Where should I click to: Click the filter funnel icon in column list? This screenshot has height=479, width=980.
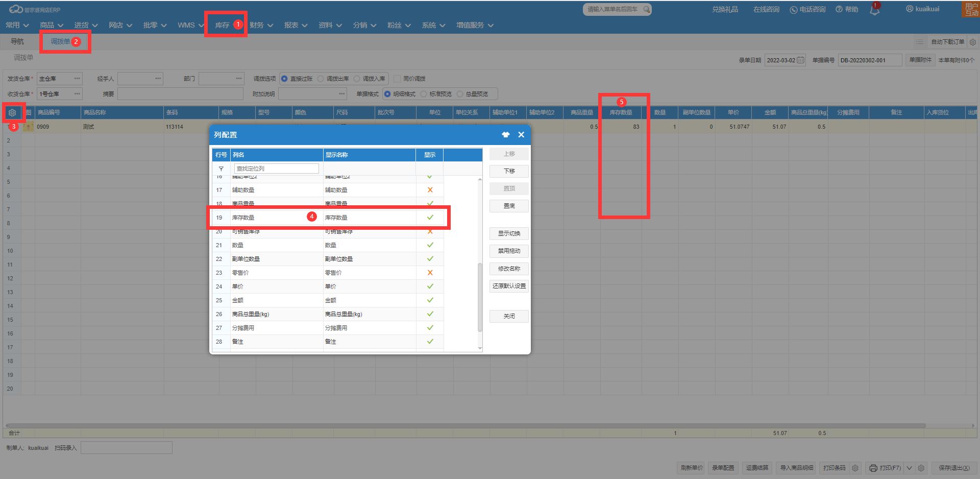click(x=221, y=169)
